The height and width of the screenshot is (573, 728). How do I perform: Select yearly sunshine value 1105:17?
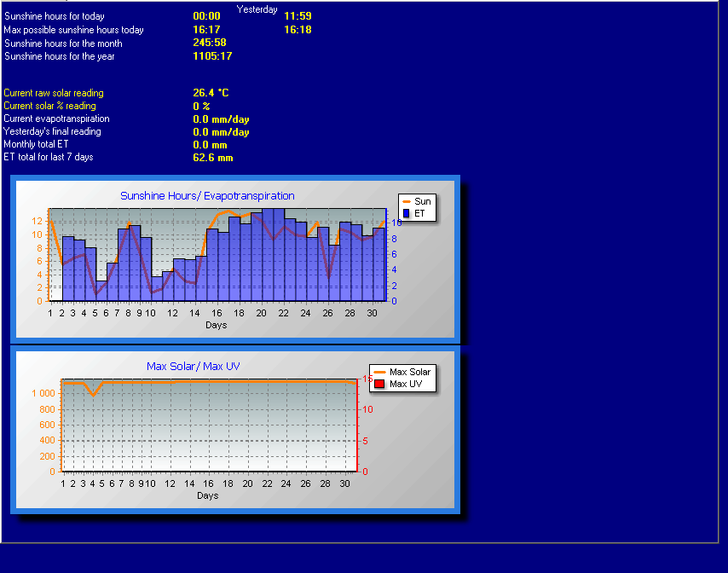click(212, 56)
